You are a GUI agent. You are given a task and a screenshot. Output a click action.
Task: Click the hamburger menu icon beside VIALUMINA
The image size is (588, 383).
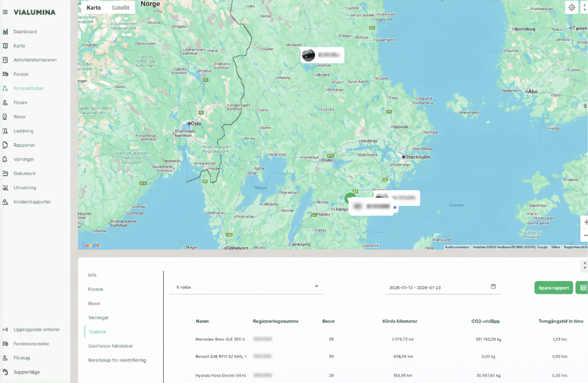coord(5,12)
